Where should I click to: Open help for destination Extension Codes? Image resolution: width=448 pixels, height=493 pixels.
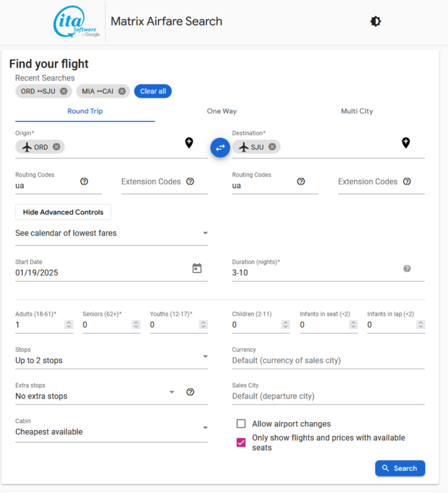coord(407,181)
